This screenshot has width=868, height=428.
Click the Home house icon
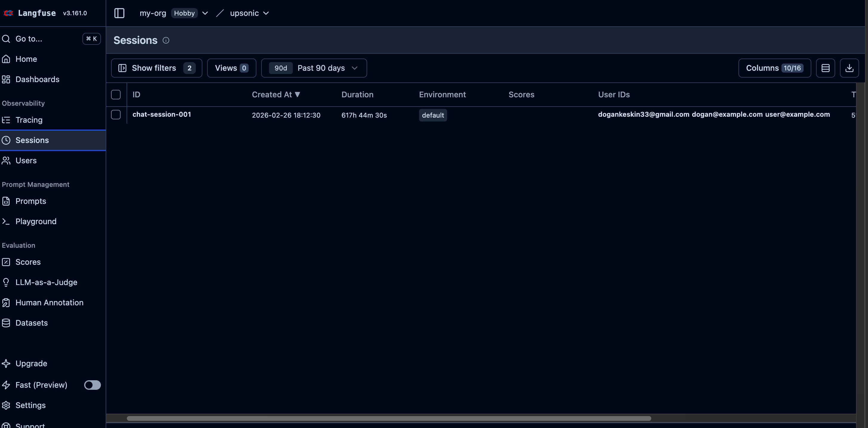pos(6,59)
